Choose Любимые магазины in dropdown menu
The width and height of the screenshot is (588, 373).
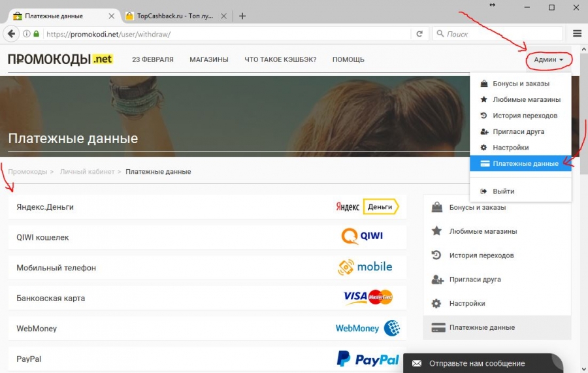[x=521, y=100]
